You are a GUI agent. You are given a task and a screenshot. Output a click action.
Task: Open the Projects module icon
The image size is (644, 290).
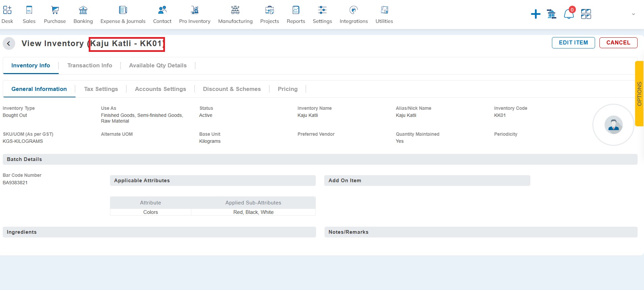pos(270,10)
